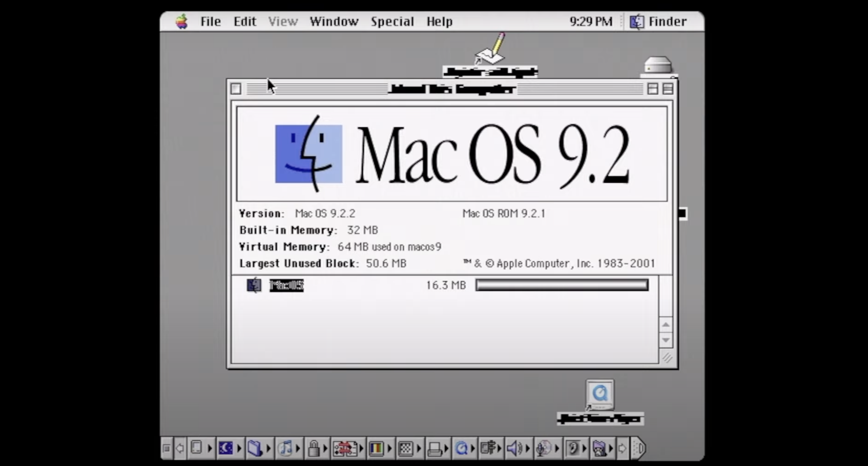Click the 9:29 PM menu bar clock
The height and width of the screenshot is (466, 868).
click(x=591, y=22)
